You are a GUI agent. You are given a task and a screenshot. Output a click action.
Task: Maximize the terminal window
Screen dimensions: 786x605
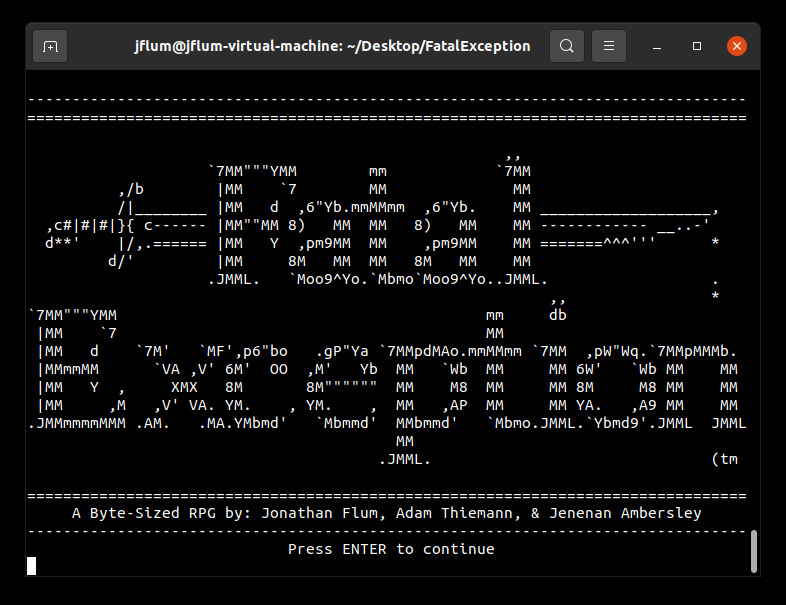[x=697, y=46]
